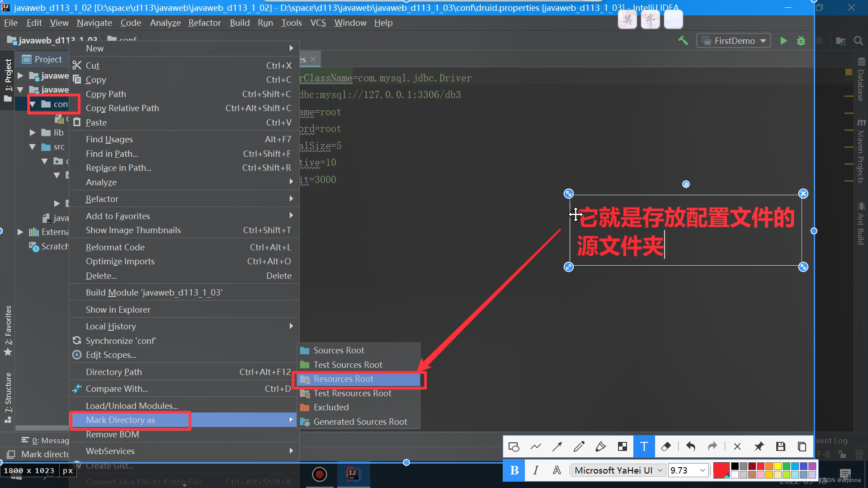Expand javaweb project tree node
Screen dimensions: 868x488
pyautogui.click(x=20, y=75)
